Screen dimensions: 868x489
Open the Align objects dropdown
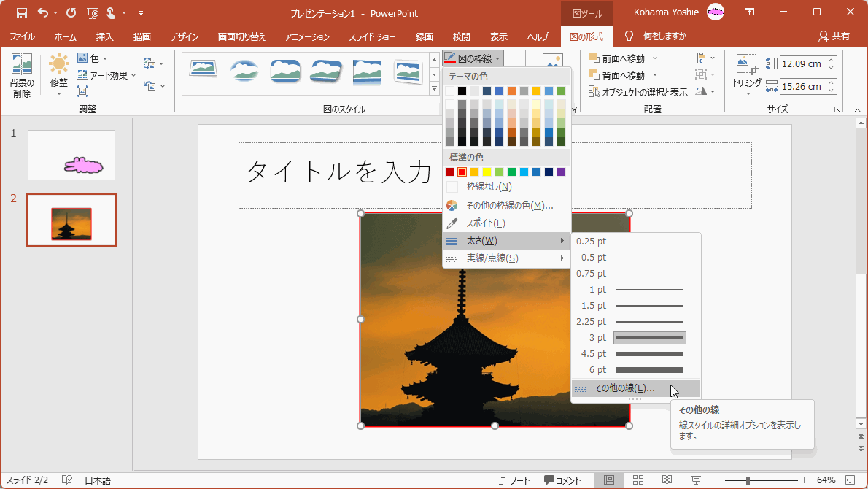(705, 58)
